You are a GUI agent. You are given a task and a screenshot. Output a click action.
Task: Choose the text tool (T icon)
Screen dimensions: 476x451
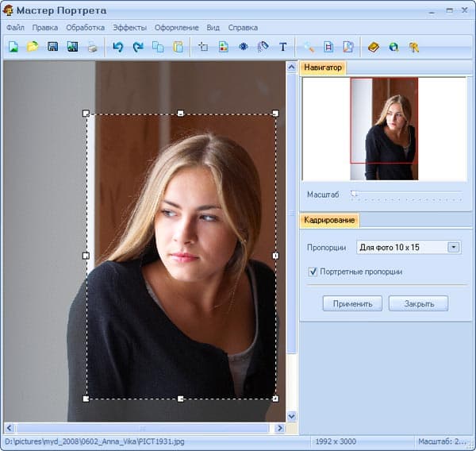283,47
